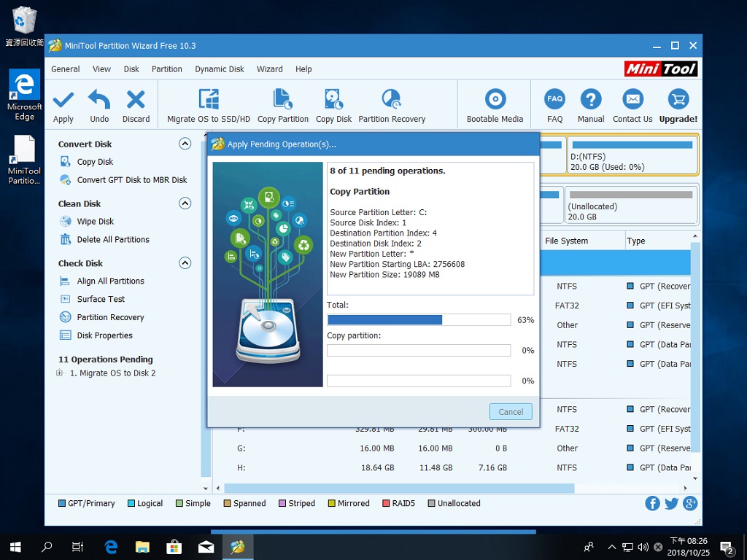Open Microsoft Store from the taskbar

point(174,547)
